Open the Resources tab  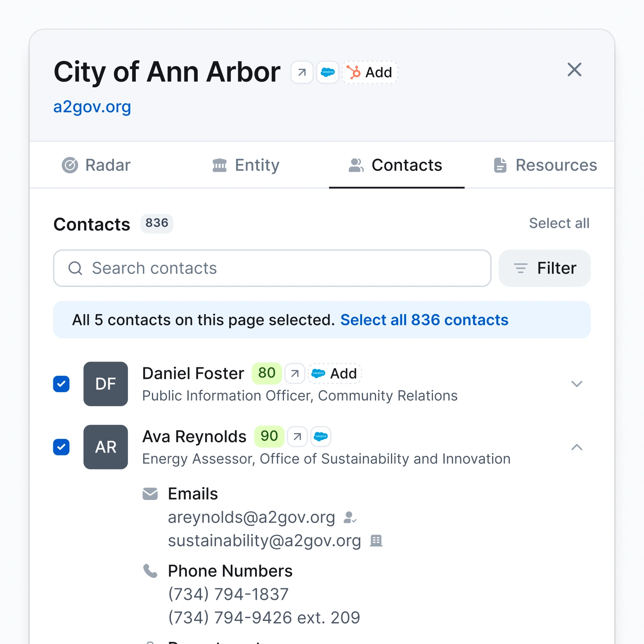click(x=544, y=165)
